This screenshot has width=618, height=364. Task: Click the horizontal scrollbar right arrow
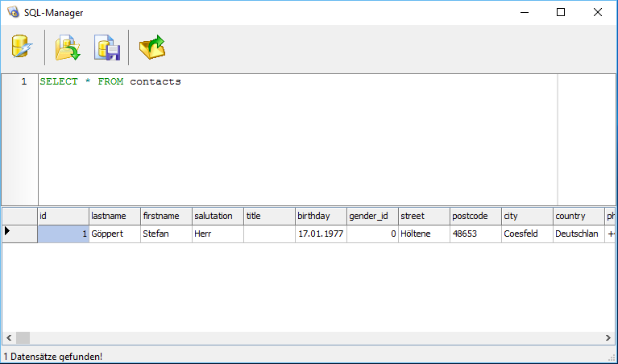pos(610,337)
